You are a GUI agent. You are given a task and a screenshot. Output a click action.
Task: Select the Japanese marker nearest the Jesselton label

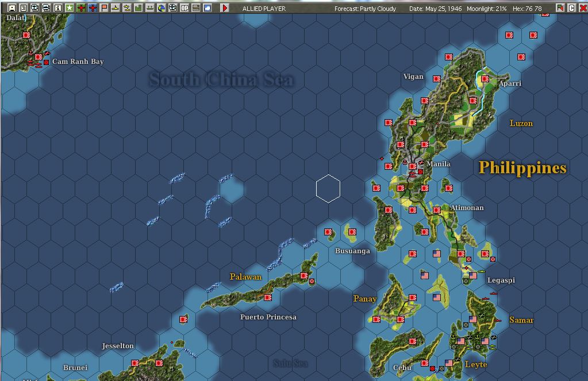[x=135, y=363]
